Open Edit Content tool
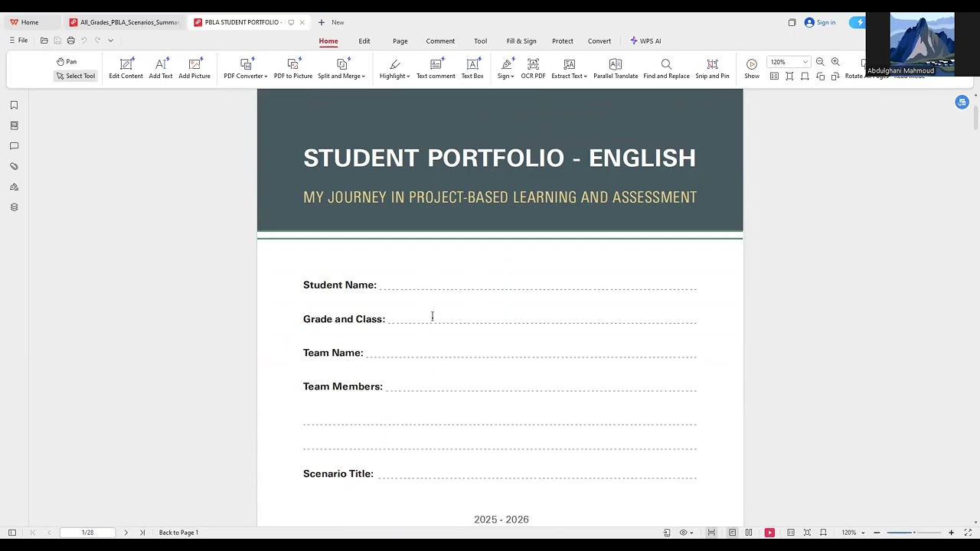Screen dimensions: 980x551 (x=126, y=69)
